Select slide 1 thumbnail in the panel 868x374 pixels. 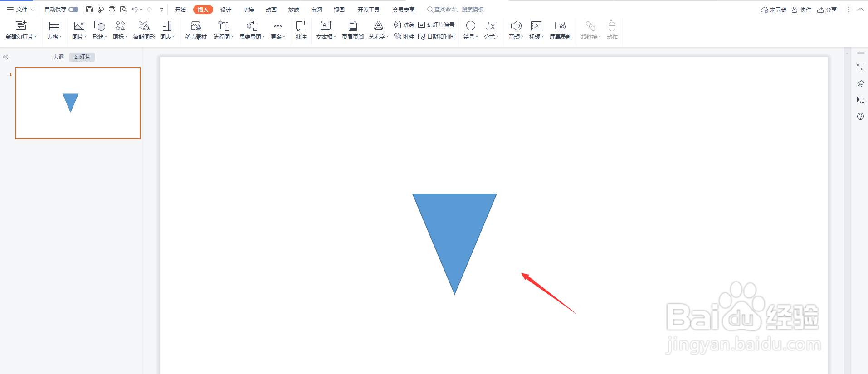pyautogui.click(x=78, y=103)
